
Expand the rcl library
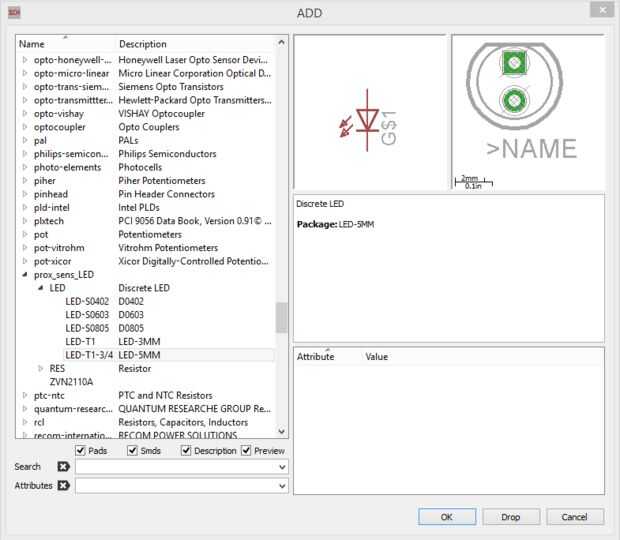25,422
